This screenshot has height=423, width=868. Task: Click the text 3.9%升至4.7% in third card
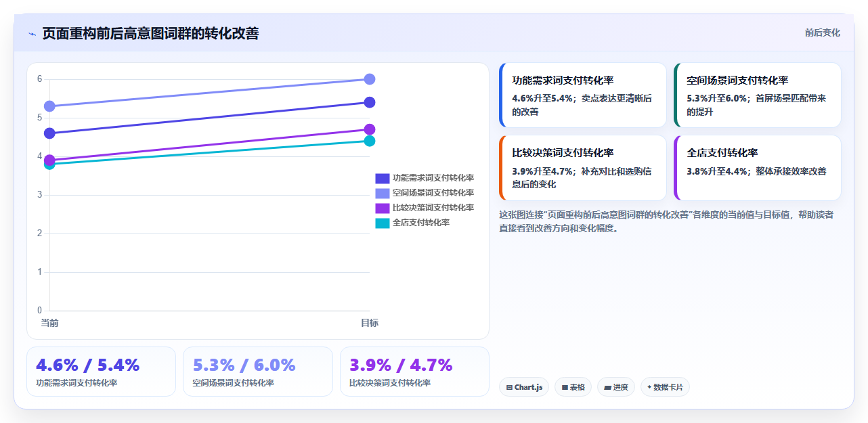(x=542, y=171)
